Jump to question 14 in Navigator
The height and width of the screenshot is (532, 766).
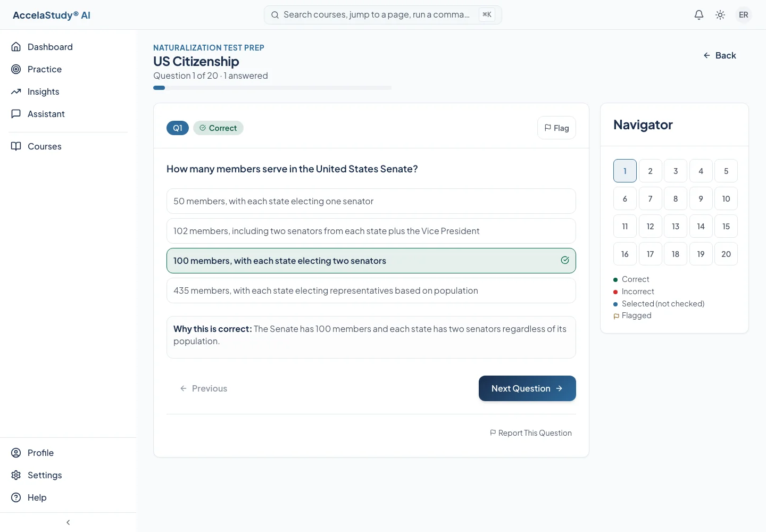701,226
